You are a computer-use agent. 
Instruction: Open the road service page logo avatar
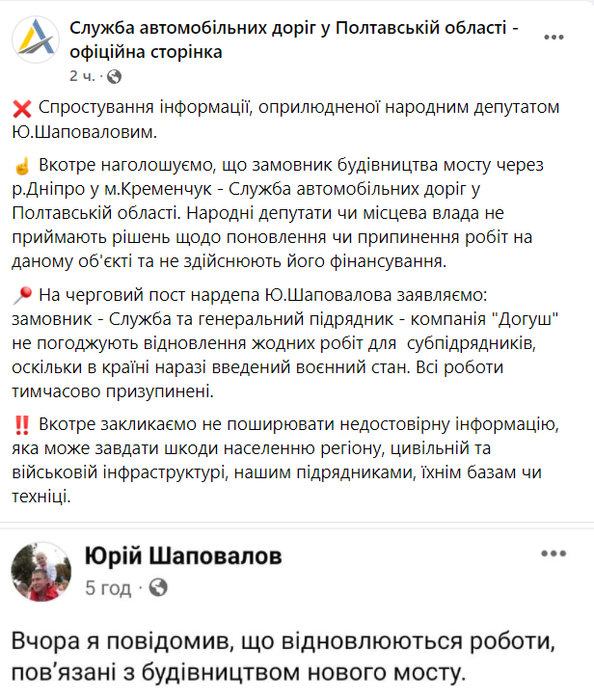click(x=35, y=44)
